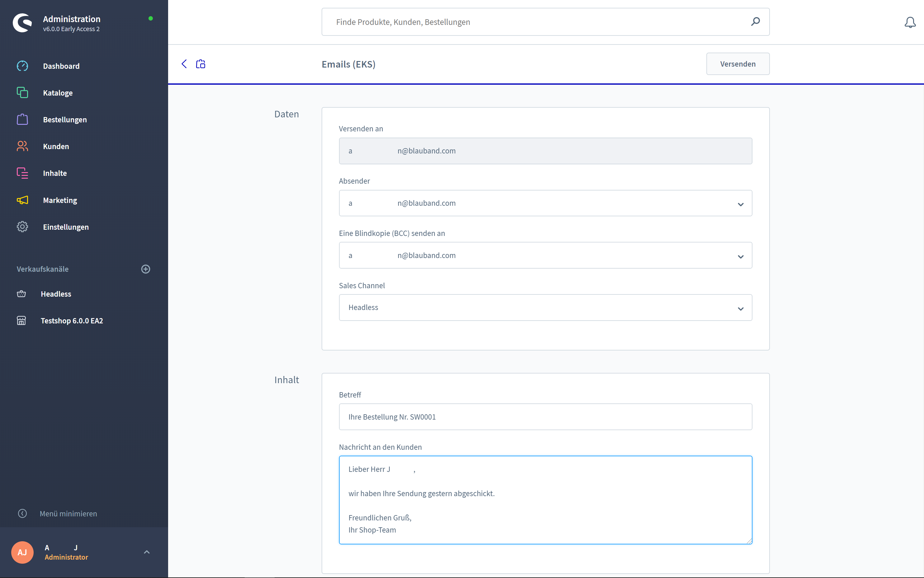This screenshot has height=578, width=924.
Task: Click into the Nachricht an den Kunden textarea
Action: (545, 500)
